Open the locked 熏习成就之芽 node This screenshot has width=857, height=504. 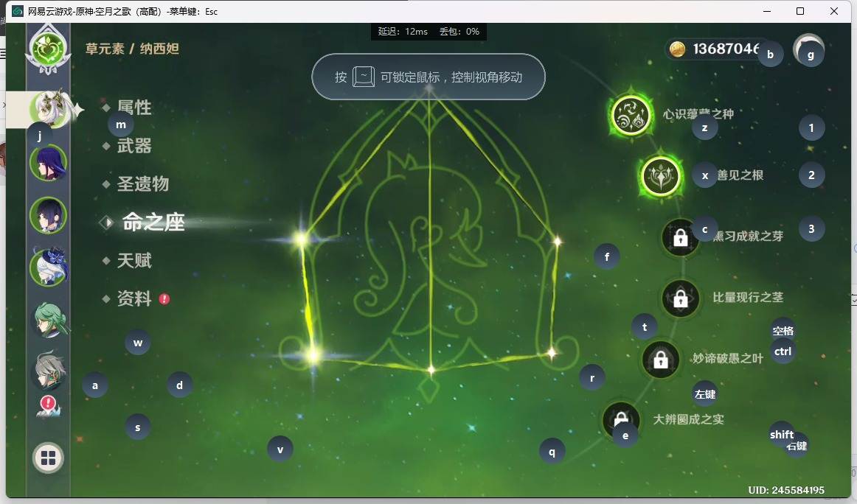681,237
